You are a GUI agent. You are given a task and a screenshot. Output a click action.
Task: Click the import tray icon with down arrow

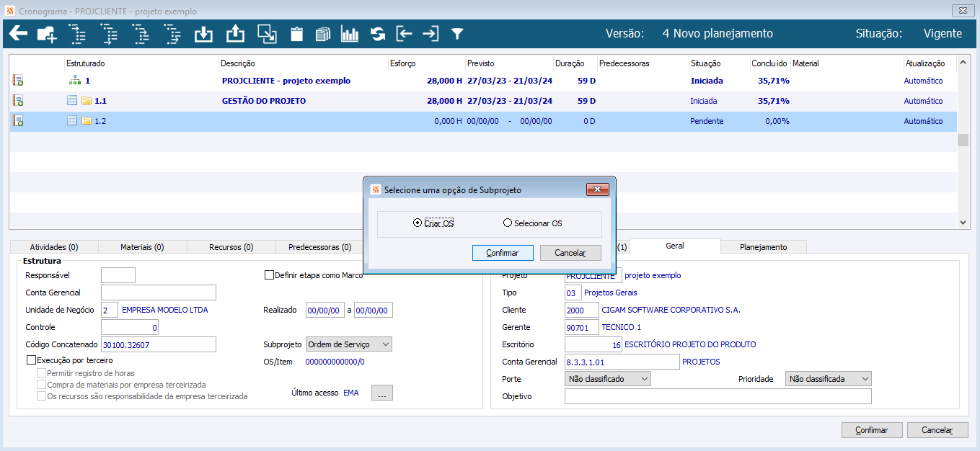coord(204,34)
